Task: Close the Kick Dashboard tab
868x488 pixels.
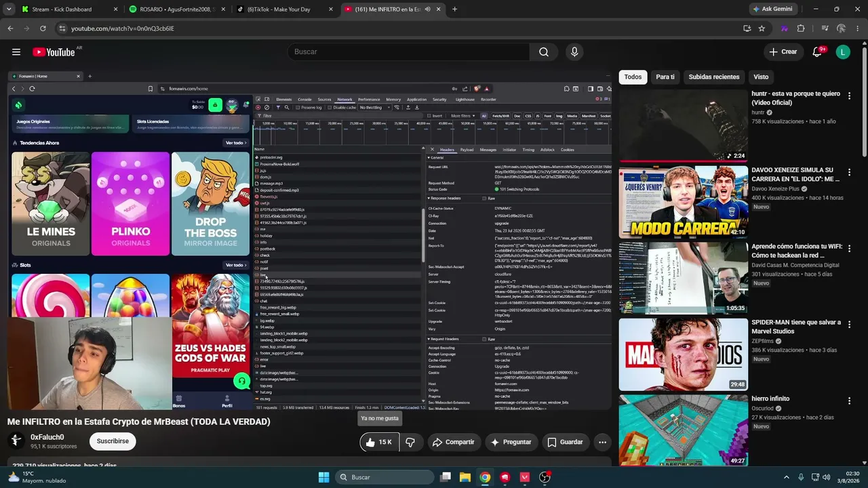Action: (x=115, y=9)
